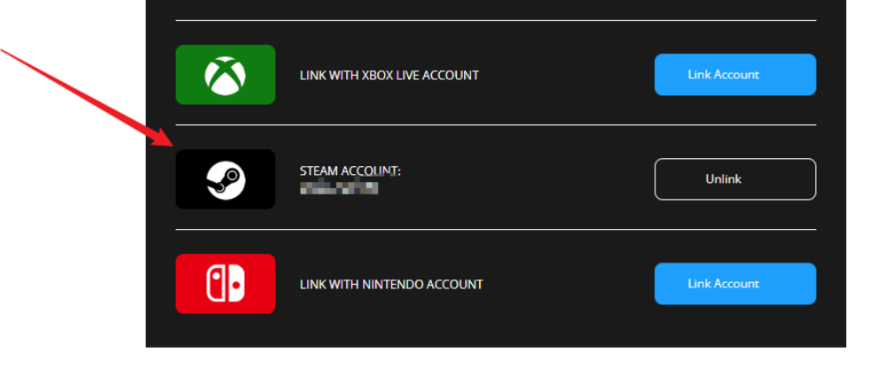
Task: Link the Xbox Live account
Action: [735, 74]
